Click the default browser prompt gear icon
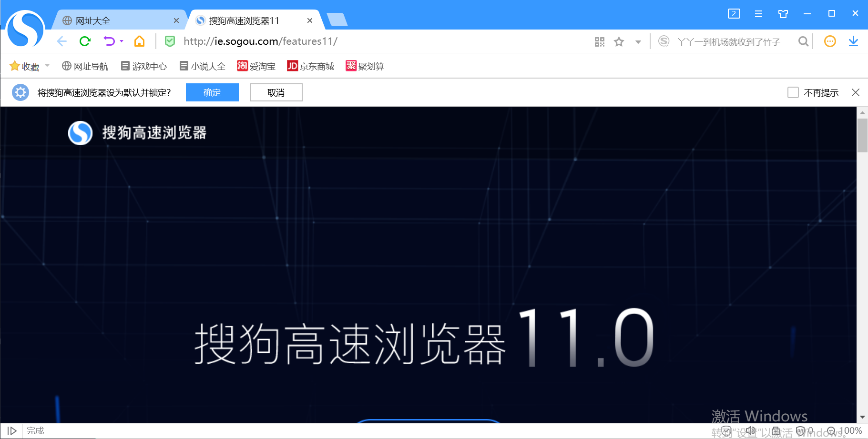Image resolution: width=868 pixels, height=439 pixels. tap(20, 92)
